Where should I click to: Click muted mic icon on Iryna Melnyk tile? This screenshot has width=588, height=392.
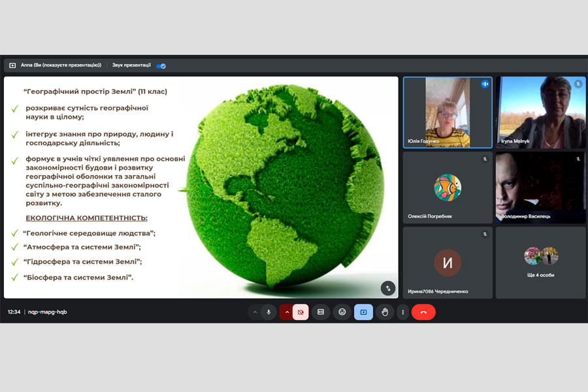pos(578,84)
